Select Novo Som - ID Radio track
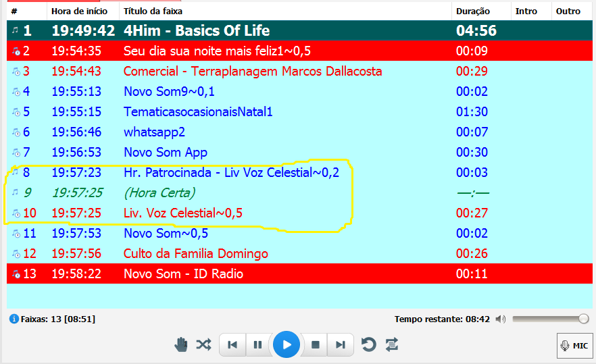The height and width of the screenshot is (364, 596). [299, 274]
